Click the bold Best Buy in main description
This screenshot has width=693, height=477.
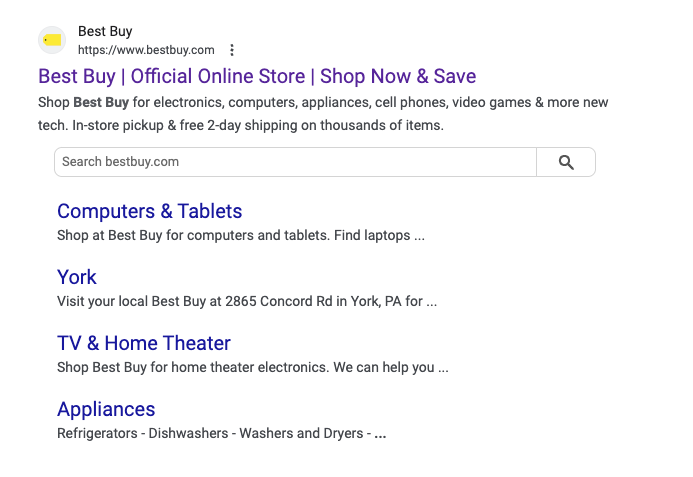(x=101, y=103)
